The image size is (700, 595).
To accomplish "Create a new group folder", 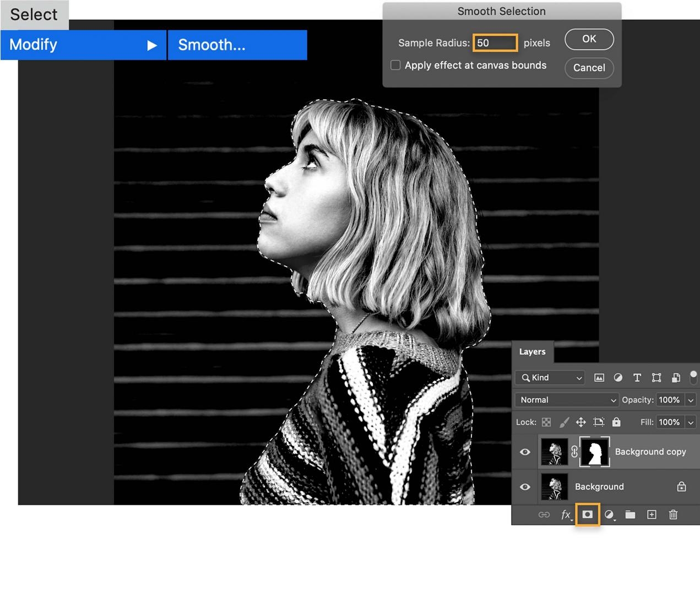I will 630,515.
